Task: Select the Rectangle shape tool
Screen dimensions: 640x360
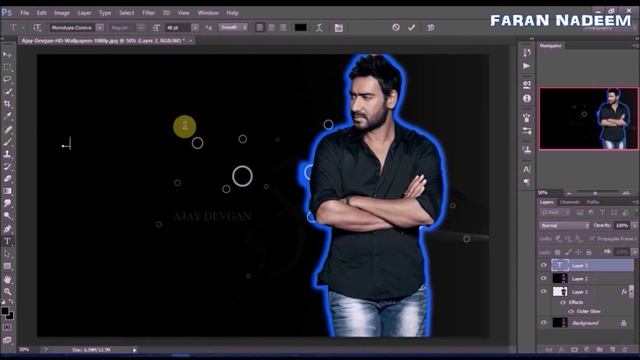Action: pos(7,266)
